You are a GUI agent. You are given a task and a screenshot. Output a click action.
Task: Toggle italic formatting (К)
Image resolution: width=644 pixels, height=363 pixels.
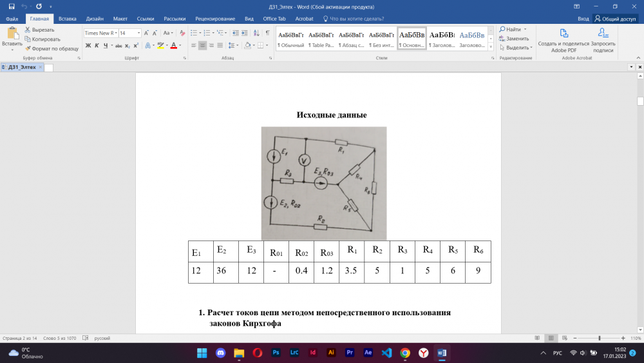(97, 46)
